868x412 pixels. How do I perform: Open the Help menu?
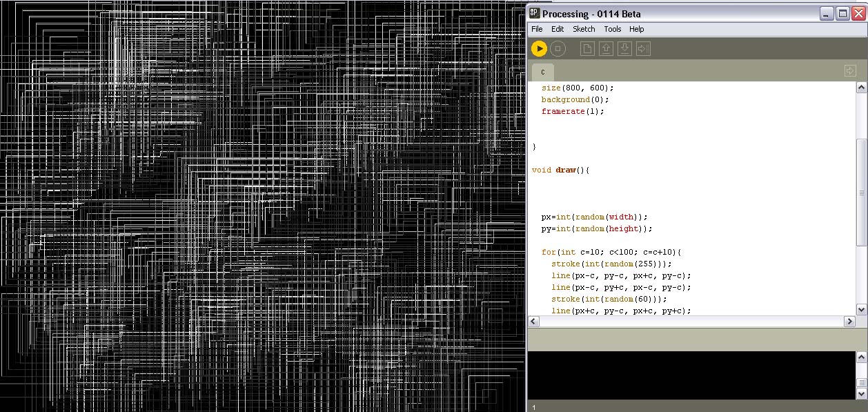[637, 29]
